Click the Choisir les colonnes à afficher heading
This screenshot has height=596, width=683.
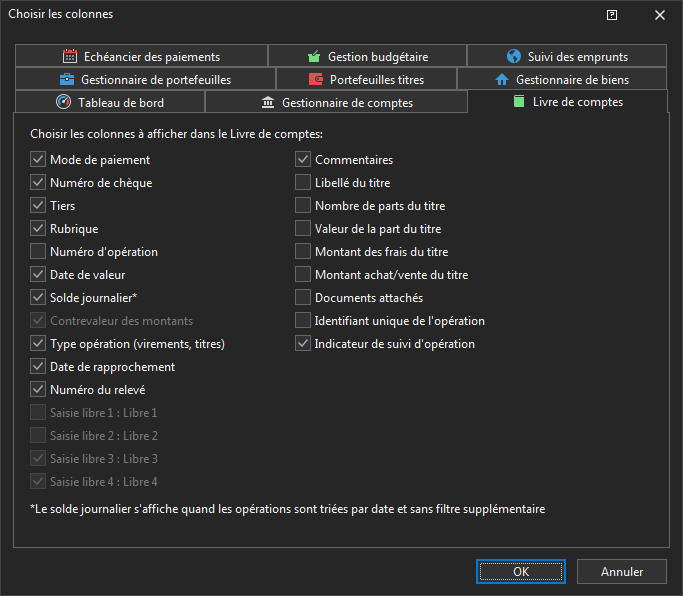176,134
